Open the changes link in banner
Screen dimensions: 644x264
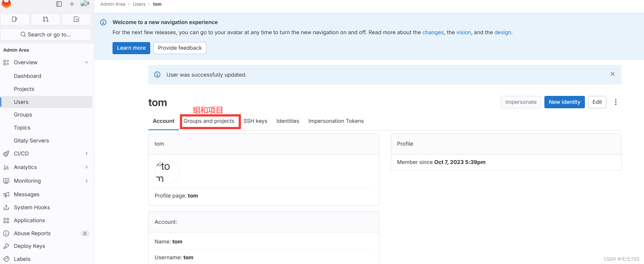pos(433,32)
